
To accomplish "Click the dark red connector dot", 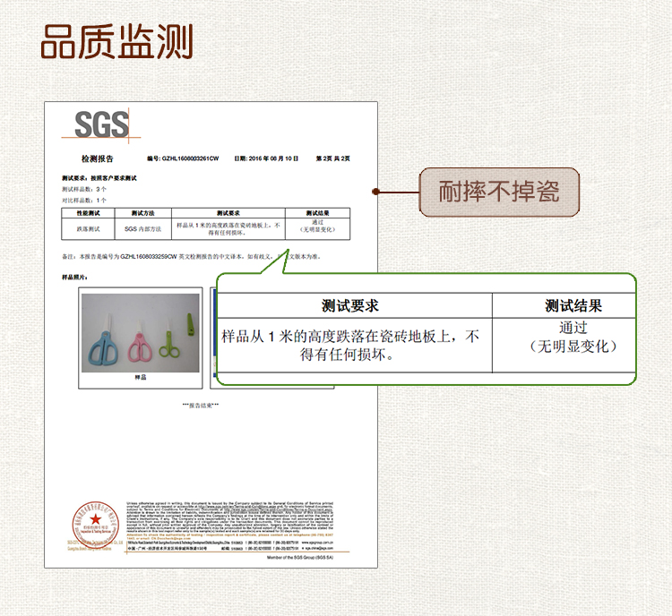I will (x=378, y=191).
